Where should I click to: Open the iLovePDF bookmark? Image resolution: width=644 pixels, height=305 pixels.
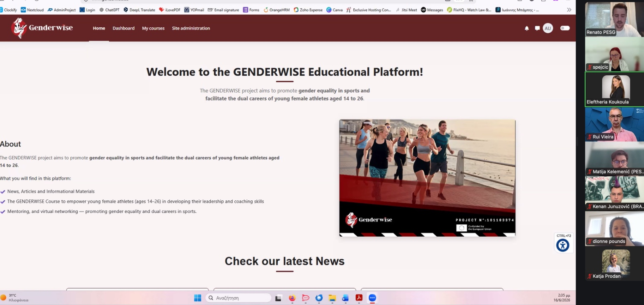(x=169, y=10)
